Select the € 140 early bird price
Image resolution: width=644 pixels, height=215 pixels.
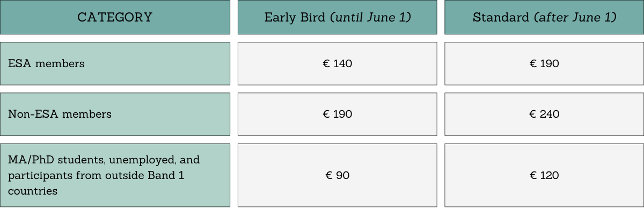point(337,63)
